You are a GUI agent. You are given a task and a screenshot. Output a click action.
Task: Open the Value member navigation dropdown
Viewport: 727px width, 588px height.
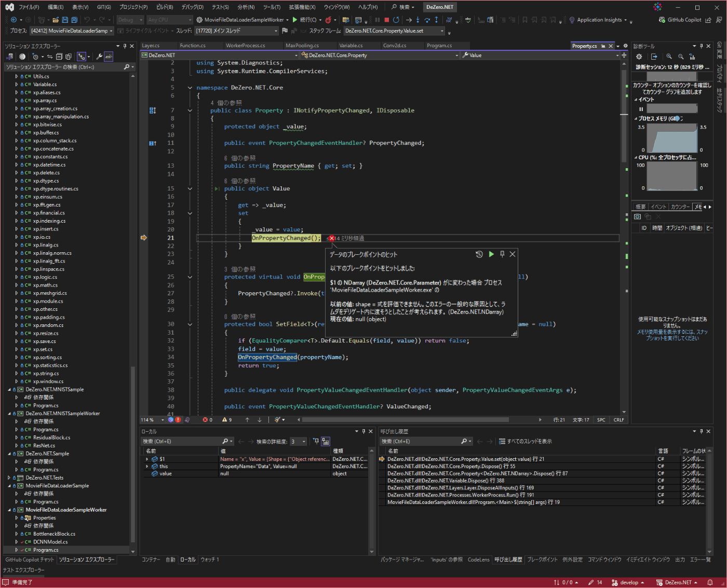540,55
